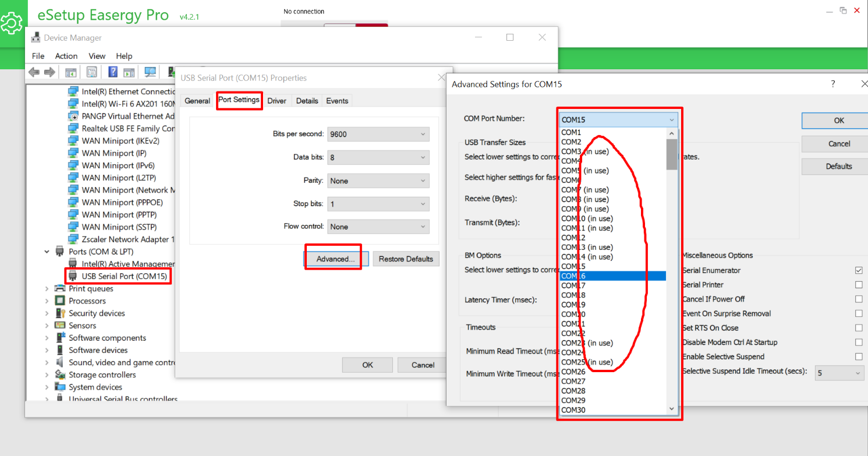Click the forward arrow in Device Manager toolbar

pyautogui.click(x=49, y=72)
